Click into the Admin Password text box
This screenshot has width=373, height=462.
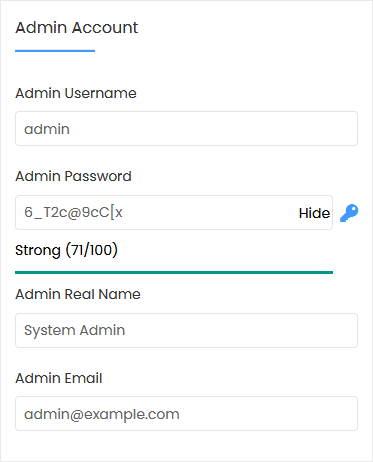(174, 212)
